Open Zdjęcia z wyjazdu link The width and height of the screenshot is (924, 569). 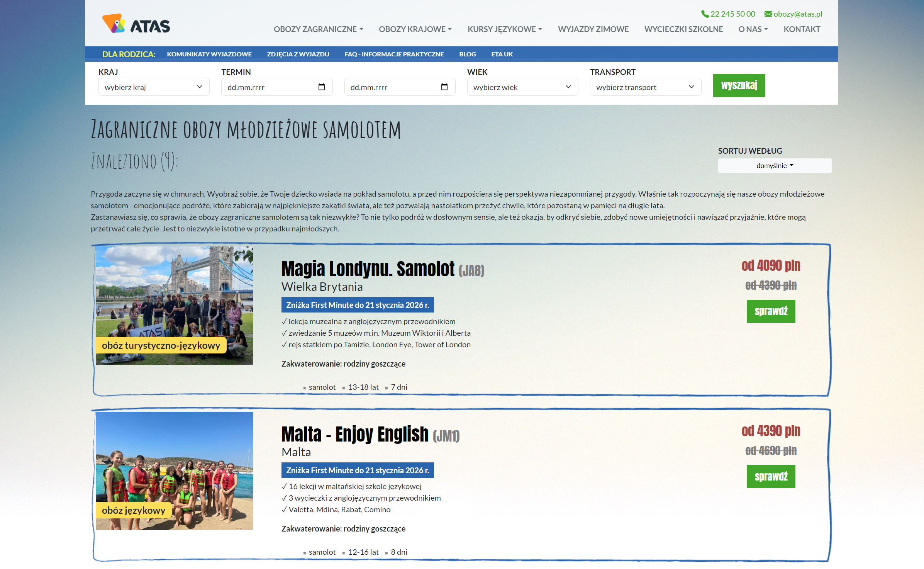point(298,54)
